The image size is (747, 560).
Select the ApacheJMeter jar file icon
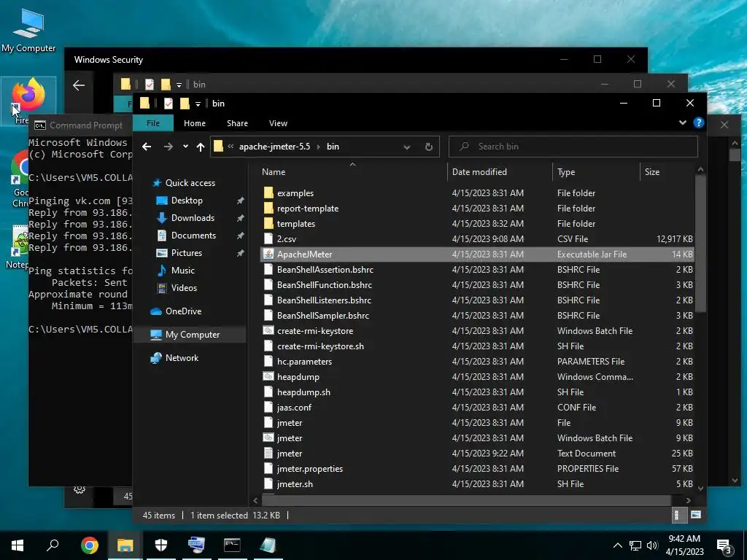click(268, 254)
